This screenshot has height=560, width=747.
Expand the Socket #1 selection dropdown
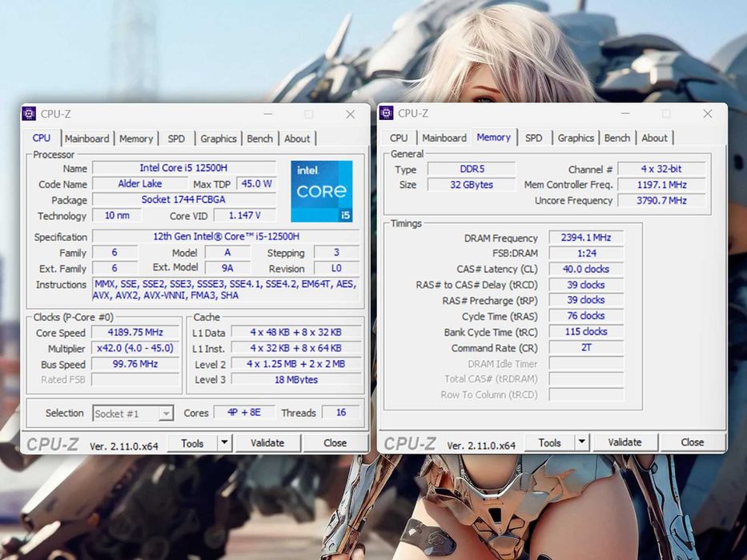[x=166, y=414]
